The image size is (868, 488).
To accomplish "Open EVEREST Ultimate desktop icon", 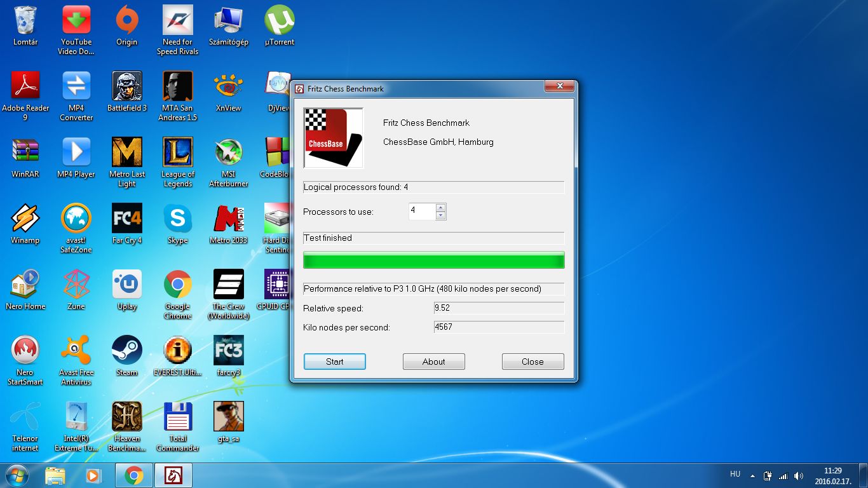I will pos(178,357).
